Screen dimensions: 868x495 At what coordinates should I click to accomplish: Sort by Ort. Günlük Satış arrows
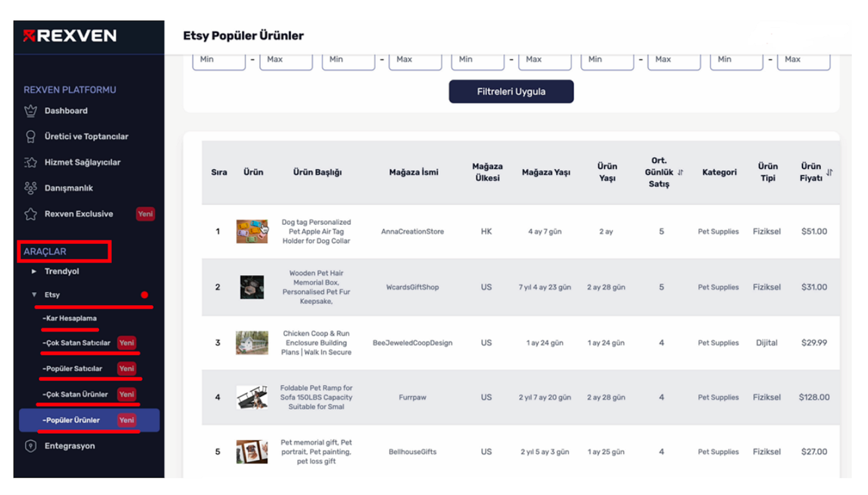click(x=680, y=172)
